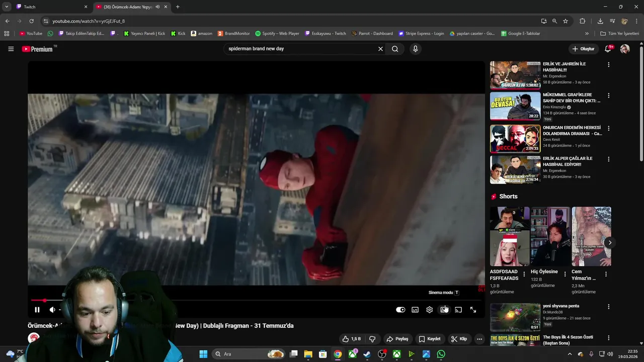Open the Windows Start menu
The width and height of the screenshot is (644, 362).
(203, 354)
